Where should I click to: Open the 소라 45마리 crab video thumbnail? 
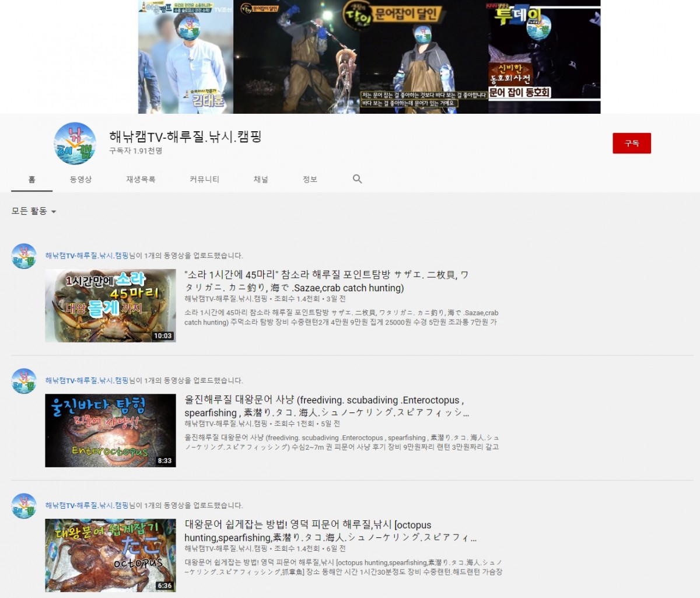tap(110, 305)
